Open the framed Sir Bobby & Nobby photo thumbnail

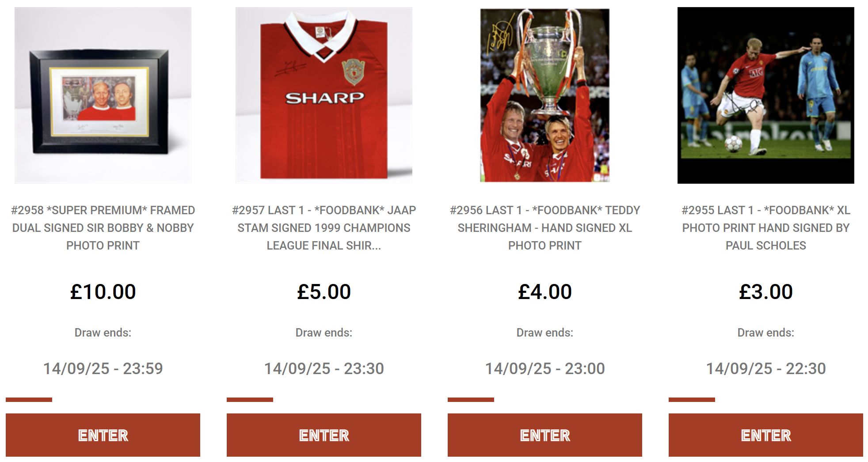point(103,95)
